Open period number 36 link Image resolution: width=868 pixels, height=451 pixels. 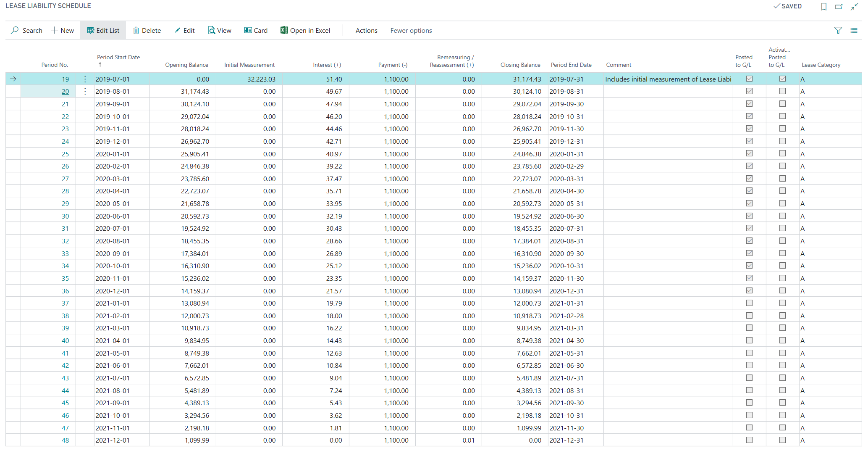[66, 291]
